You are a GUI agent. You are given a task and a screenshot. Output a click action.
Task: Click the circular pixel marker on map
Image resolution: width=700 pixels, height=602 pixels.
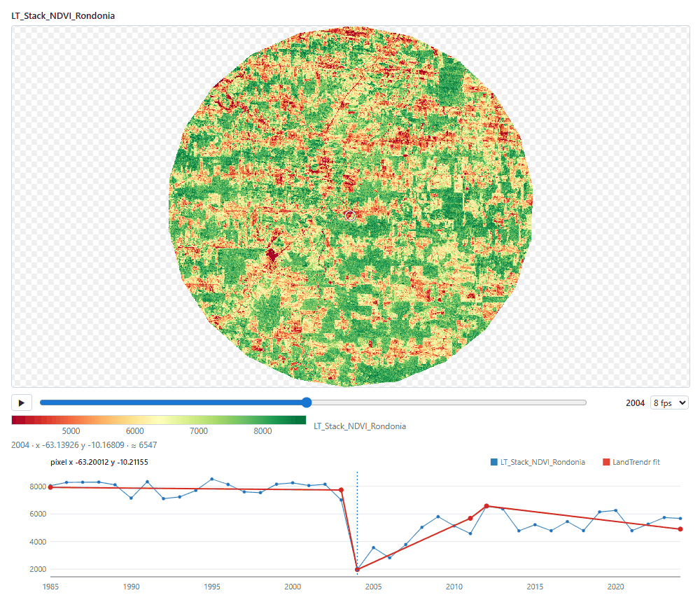pos(351,216)
